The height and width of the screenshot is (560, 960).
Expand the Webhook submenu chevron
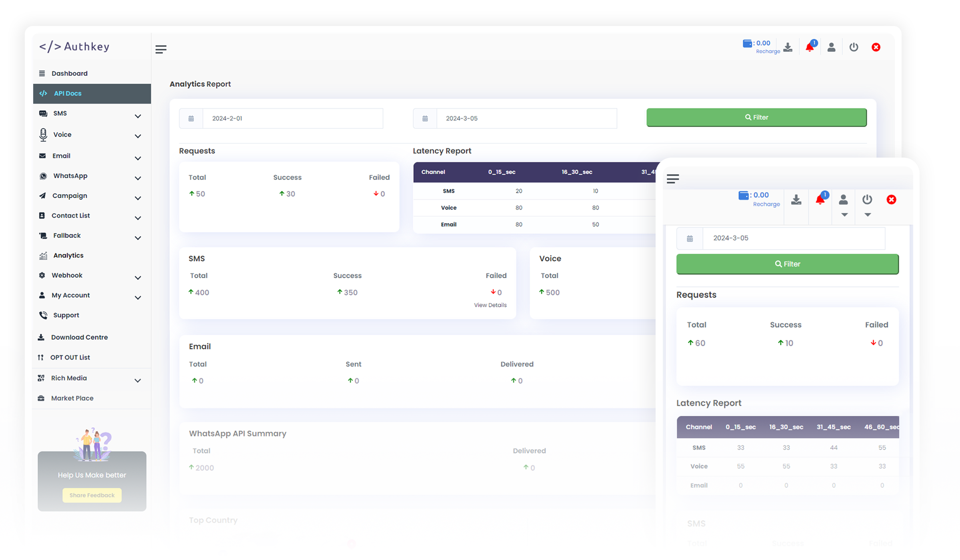click(x=138, y=278)
